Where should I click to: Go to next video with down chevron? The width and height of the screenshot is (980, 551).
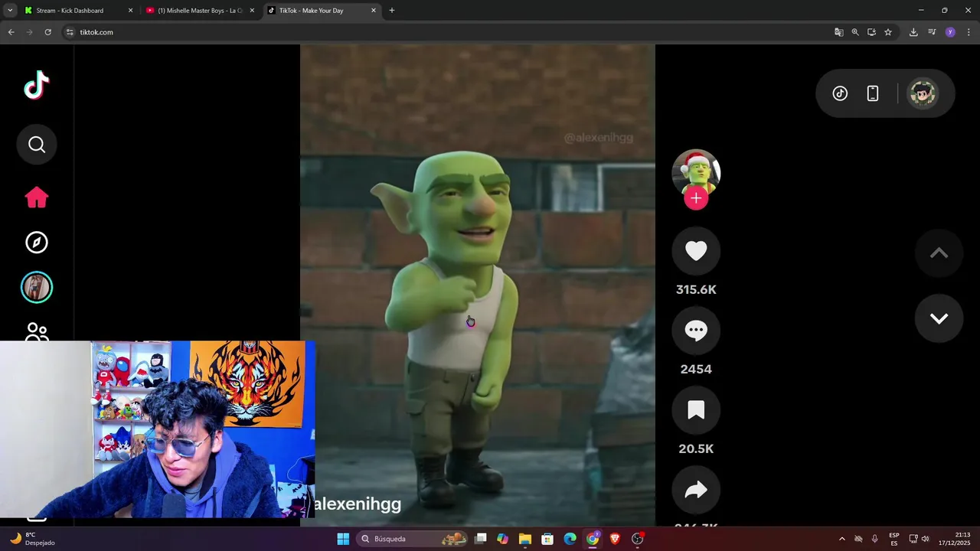pos(939,318)
